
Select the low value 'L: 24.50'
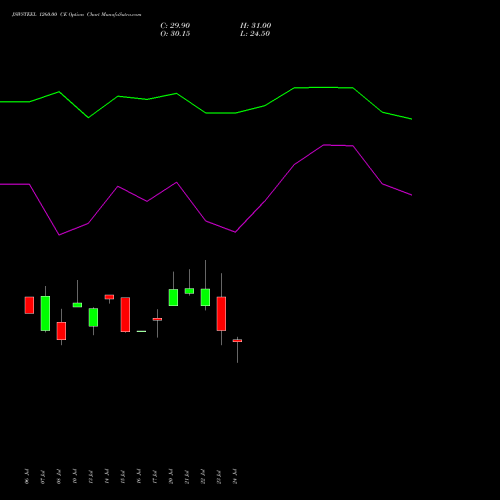click(255, 34)
